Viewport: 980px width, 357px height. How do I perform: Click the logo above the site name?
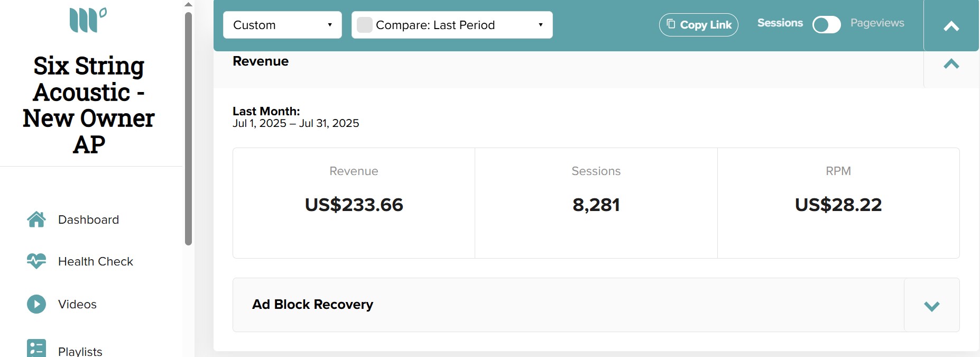tap(88, 20)
